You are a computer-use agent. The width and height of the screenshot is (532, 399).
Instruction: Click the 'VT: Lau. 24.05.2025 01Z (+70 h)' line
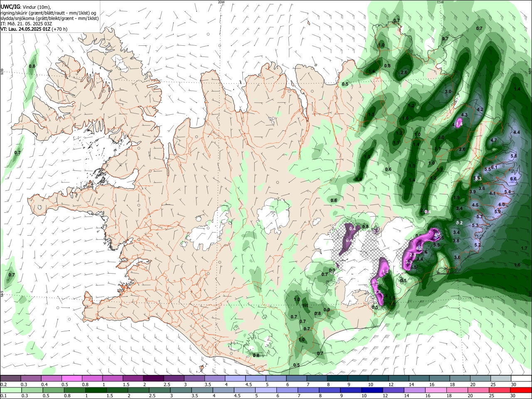pos(34,29)
